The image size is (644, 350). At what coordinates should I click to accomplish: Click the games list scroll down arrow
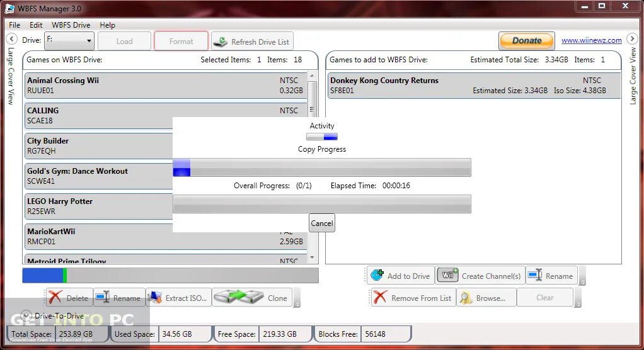click(312, 257)
